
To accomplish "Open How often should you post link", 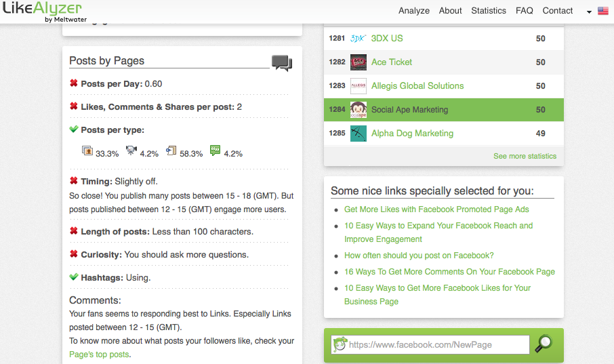I will pos(419,256).
